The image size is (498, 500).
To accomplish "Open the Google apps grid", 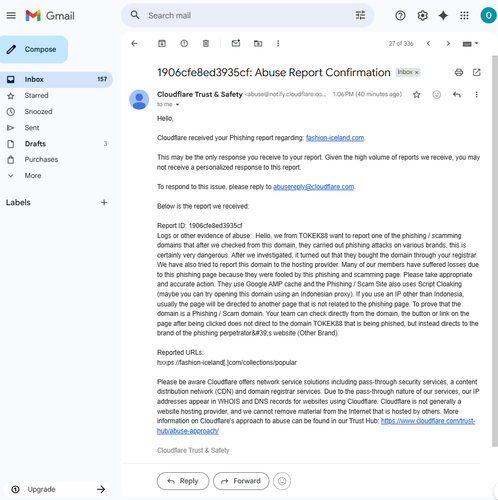I will [x=464, y=15].
